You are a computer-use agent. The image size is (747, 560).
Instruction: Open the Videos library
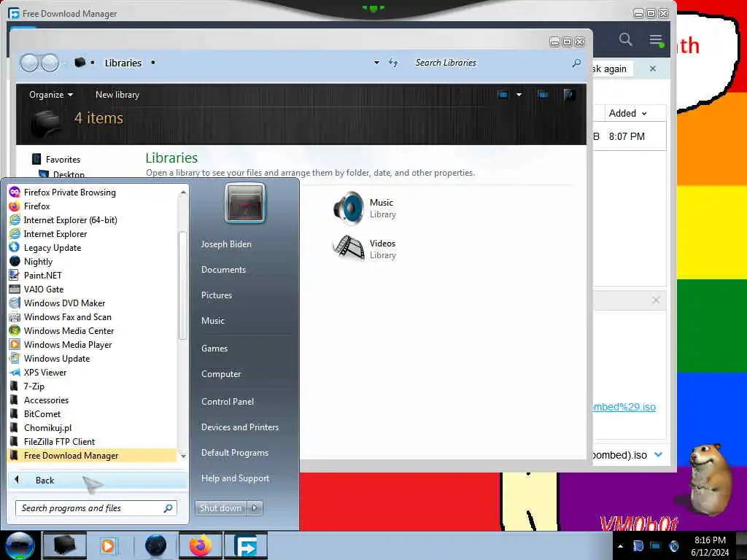point(365,249)
